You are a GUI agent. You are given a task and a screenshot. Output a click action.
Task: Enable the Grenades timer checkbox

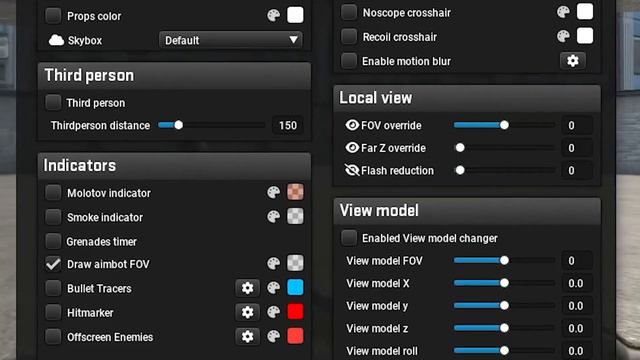(53, 241)
